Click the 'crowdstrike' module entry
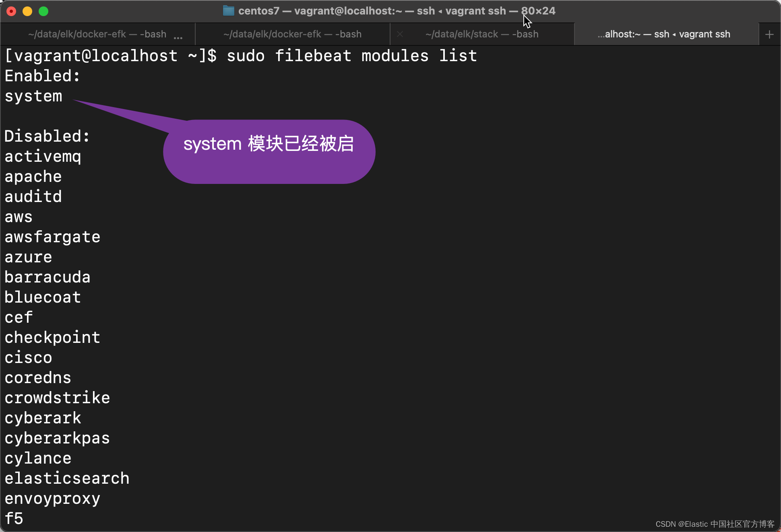Viewport: 781px width, 532px height. (x=57, y=398)
